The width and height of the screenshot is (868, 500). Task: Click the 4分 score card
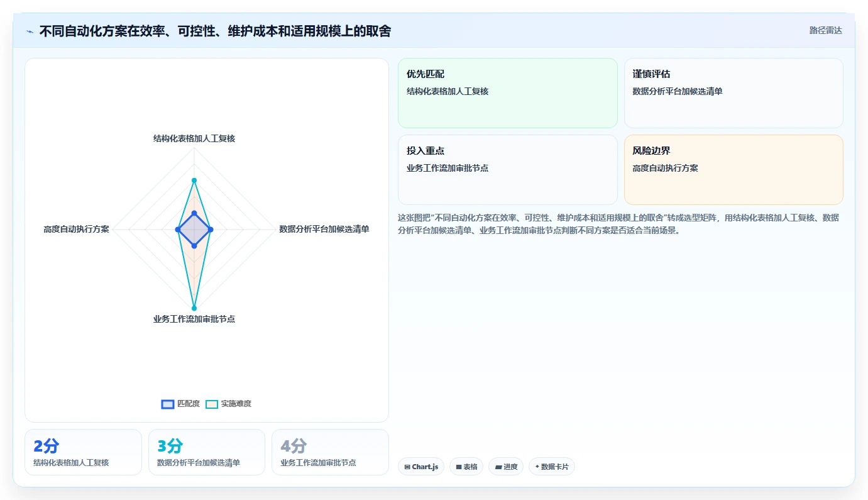330,452
